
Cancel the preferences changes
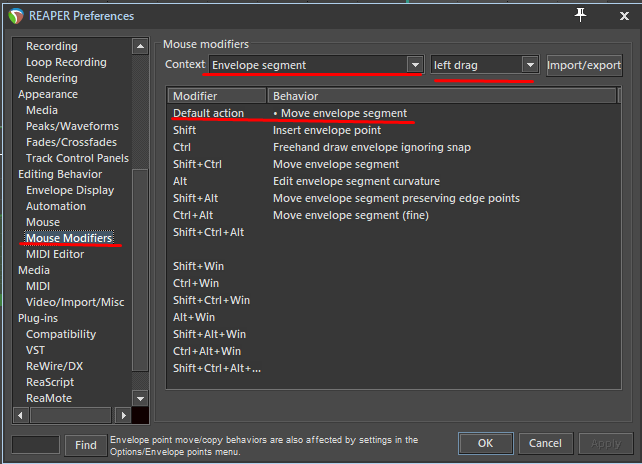[545, 443]
